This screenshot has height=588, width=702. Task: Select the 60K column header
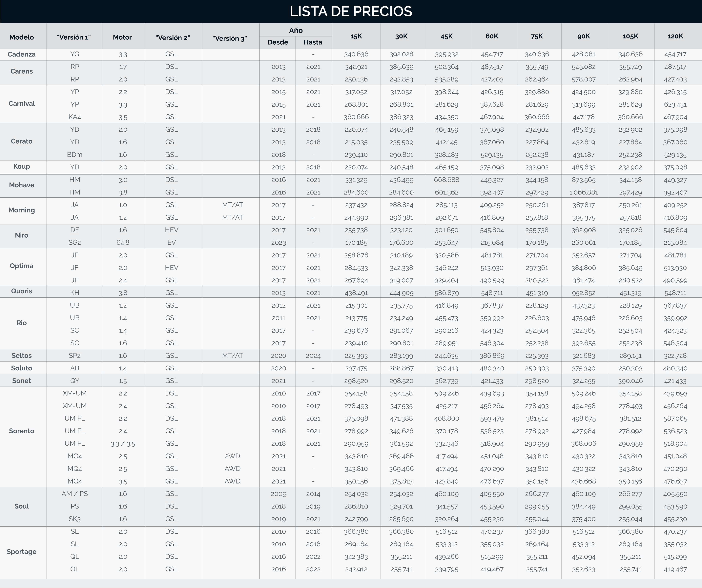(x=492, y=36)
